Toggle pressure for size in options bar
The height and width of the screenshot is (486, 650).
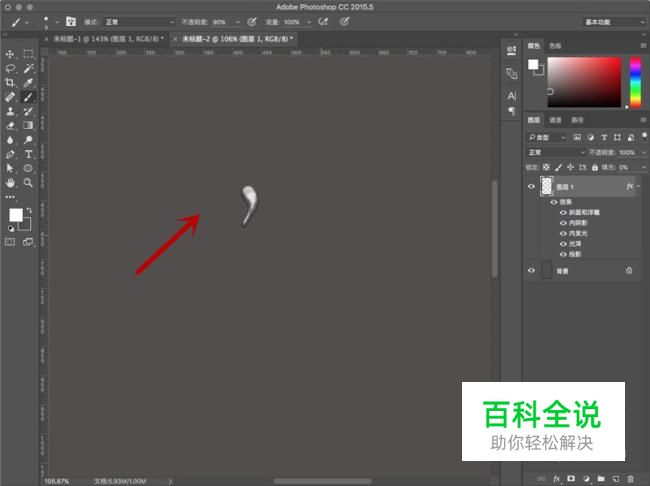click(x=344, y=22)
